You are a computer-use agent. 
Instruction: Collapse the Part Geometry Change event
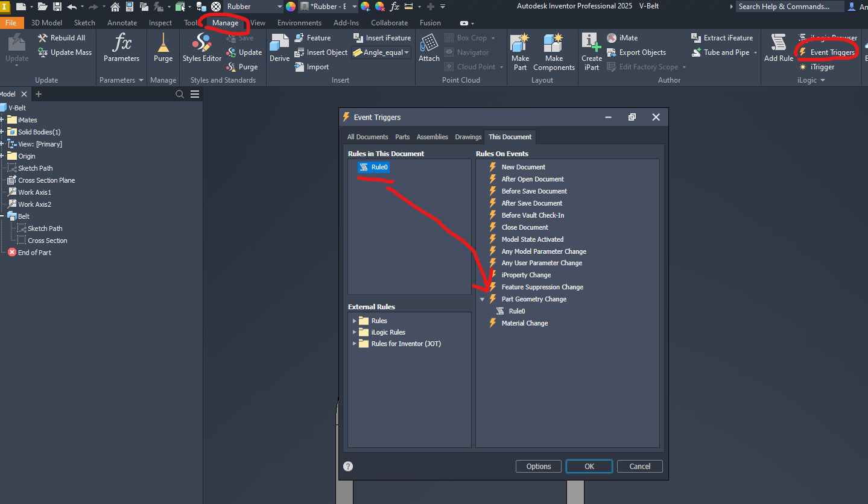[482, 298]
